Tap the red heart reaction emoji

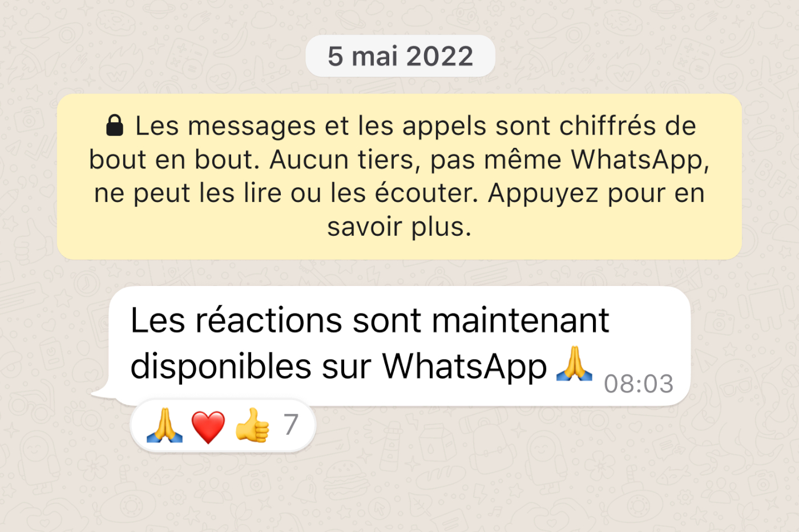[x=208, y=426]
